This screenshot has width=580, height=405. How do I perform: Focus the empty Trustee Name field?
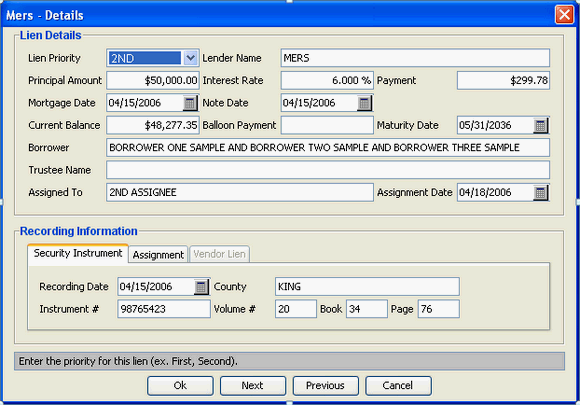point(328,170)
